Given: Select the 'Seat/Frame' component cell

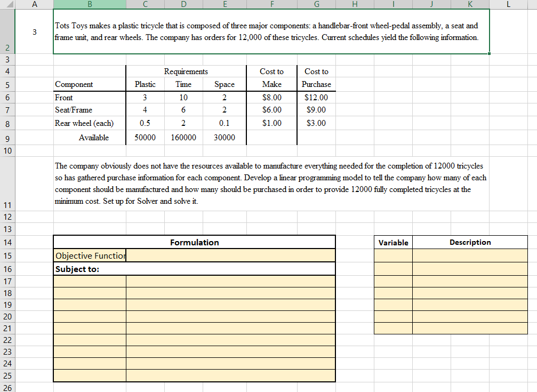Looking at the screenshot, I should (74, 110).
